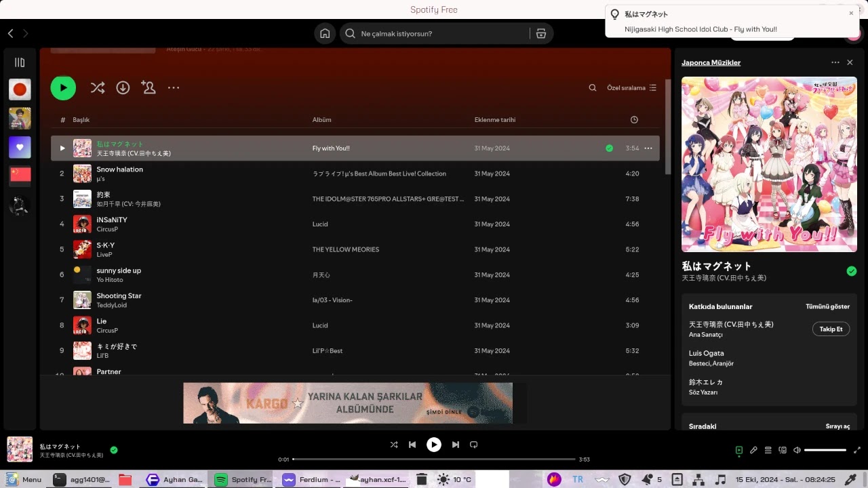Open Liked Songs heart playlist in sidebar
The width and height of the screenshot is (868, 488).
[20, 147]
